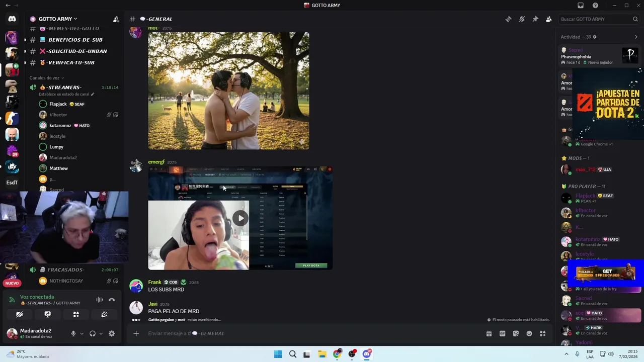The width and height of the screenshot is (644, 362).
Task: Open the sticker picker
Action: click(516, 333)
